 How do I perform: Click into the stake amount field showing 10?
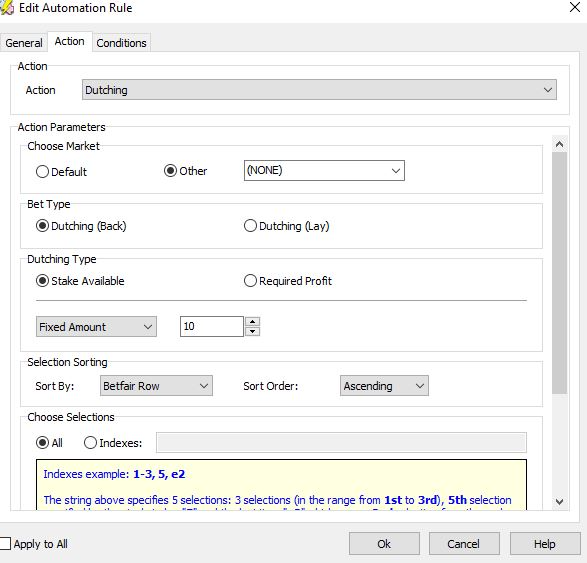[212, 326]
